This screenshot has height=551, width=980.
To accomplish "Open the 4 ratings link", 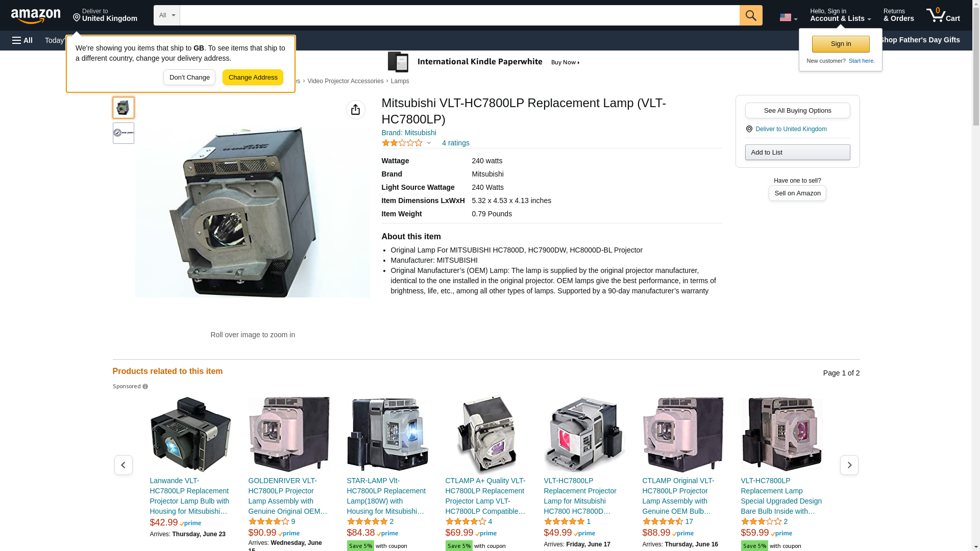I will (x=455, y=143).
